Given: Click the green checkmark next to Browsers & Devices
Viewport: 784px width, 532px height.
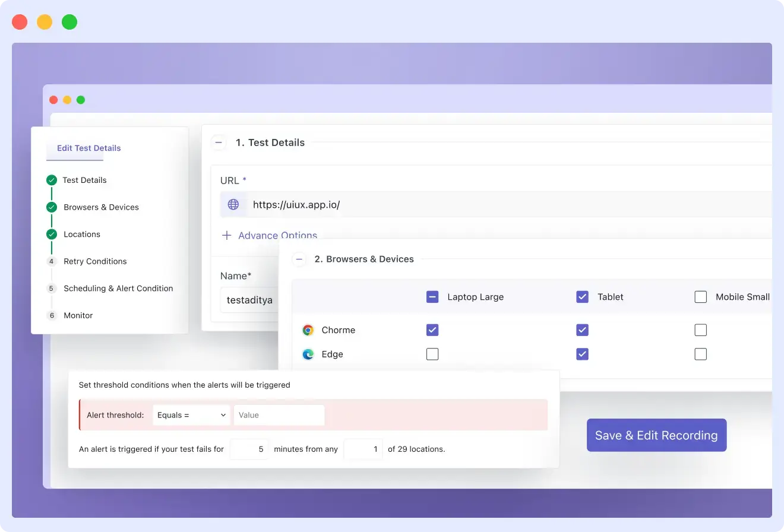Looking at the screenshot, I should (x=51, y=207).
